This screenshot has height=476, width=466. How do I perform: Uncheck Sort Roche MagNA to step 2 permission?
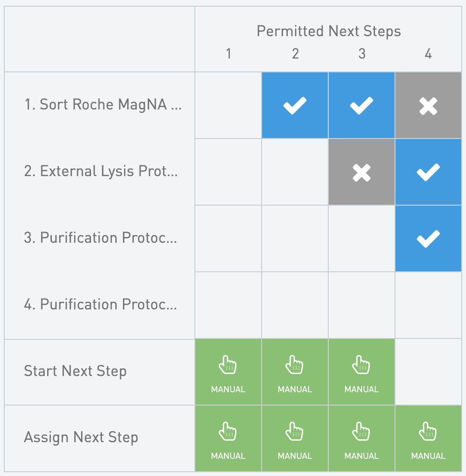[x=295, y=105]
